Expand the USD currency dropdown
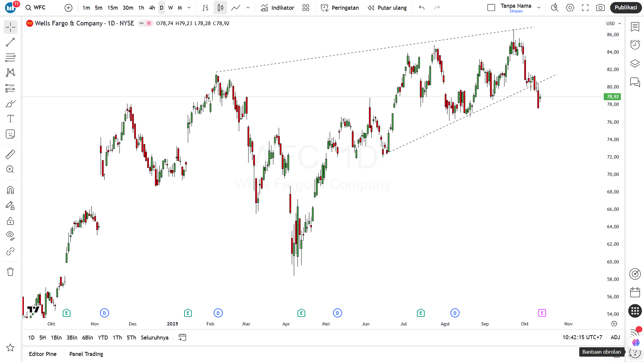This screenshot has height=362, width=644. [613, 23]
